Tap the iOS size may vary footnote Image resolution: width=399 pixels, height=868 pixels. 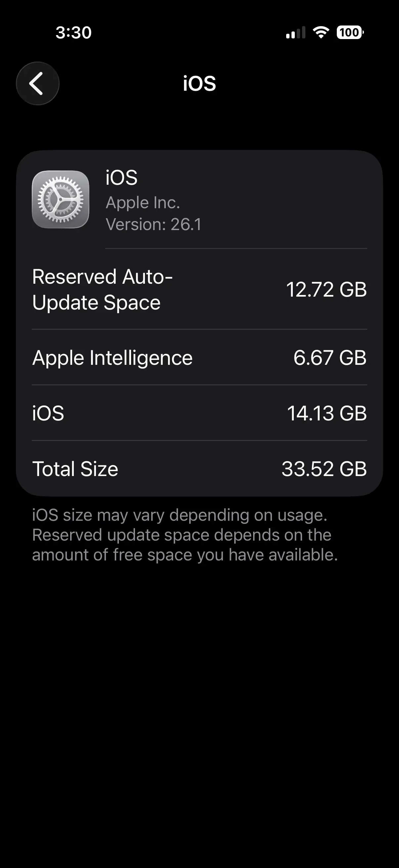[x=179, y=515]
